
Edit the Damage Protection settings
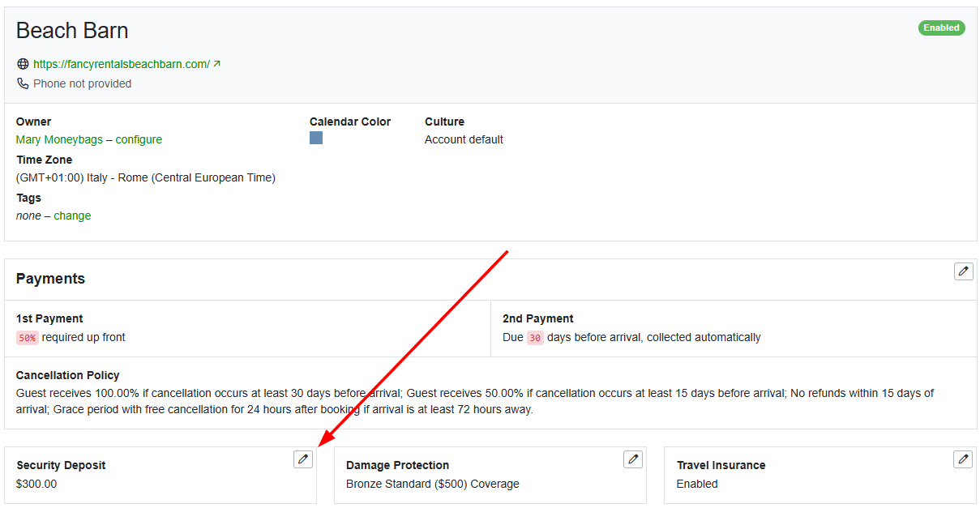(633, 459)
